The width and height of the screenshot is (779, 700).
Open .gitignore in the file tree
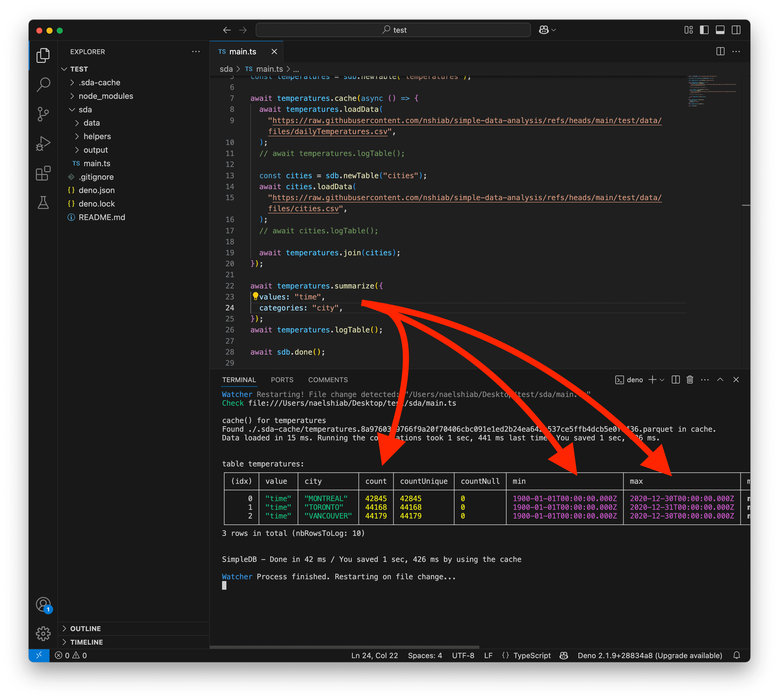96,177
